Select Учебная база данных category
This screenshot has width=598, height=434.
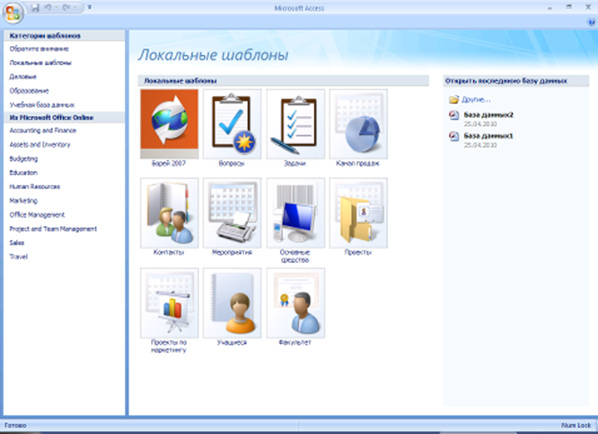[42, 105]
